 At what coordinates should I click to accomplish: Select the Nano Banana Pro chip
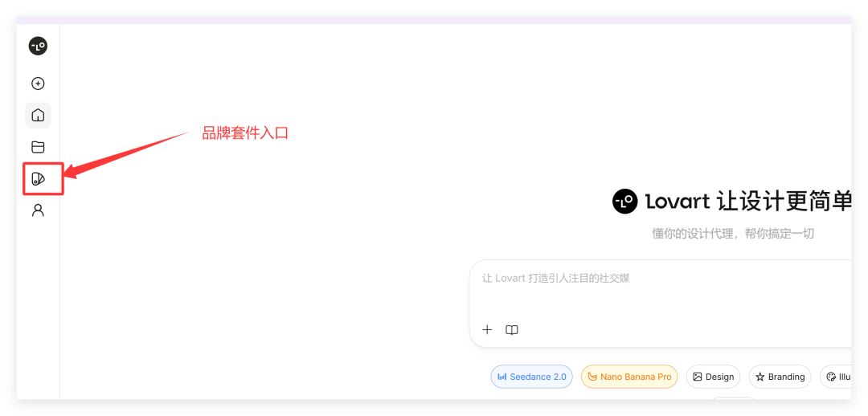(629, 377)
